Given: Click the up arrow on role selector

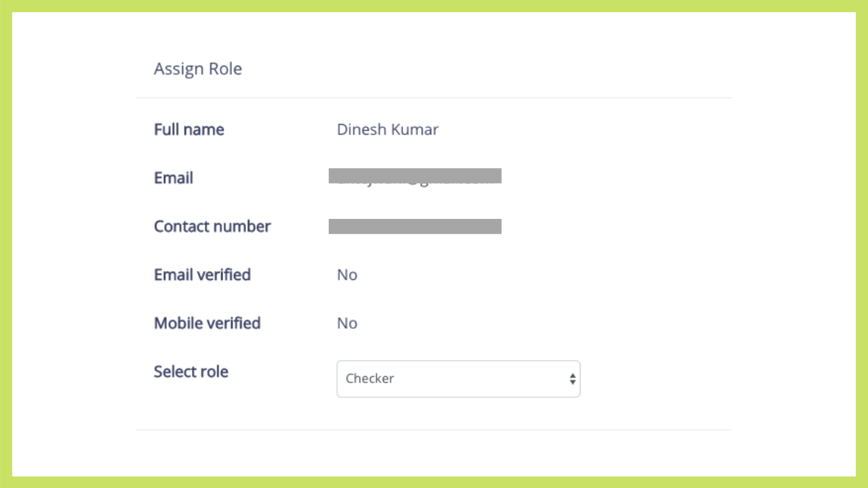Looking at the screenshot, I should [x=573, y=375].
